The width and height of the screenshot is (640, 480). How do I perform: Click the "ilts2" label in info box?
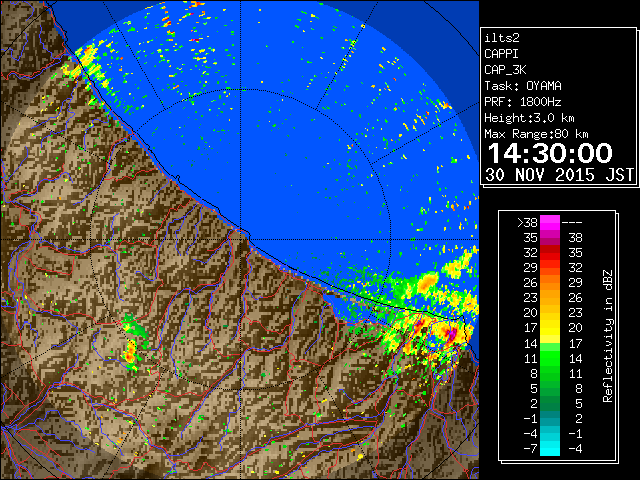click(502, 38)
